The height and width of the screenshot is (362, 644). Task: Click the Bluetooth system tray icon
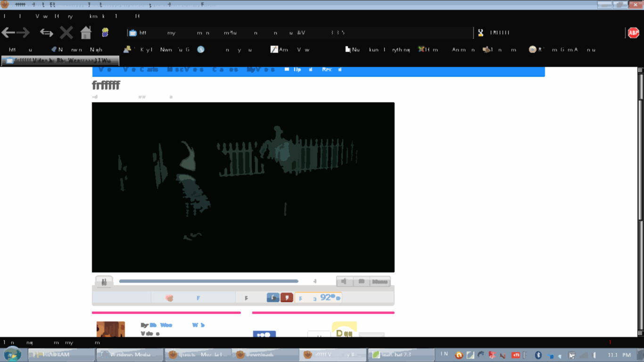coord(538,355)
